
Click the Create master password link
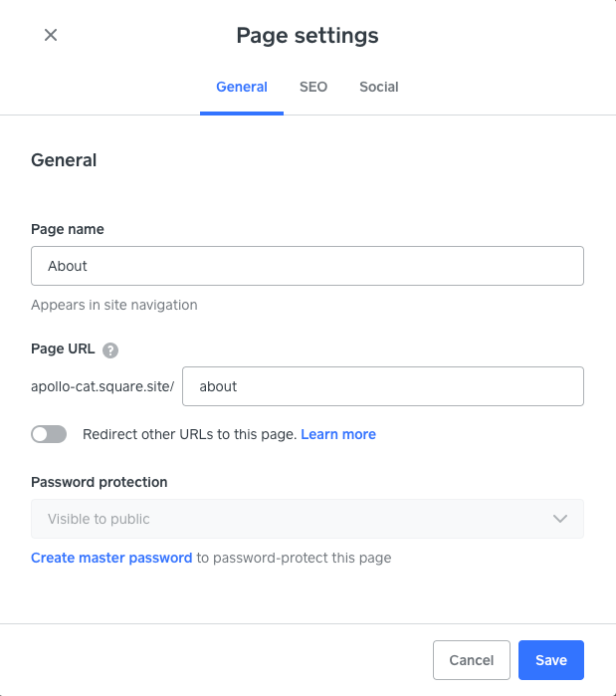[x=111, y=558]
